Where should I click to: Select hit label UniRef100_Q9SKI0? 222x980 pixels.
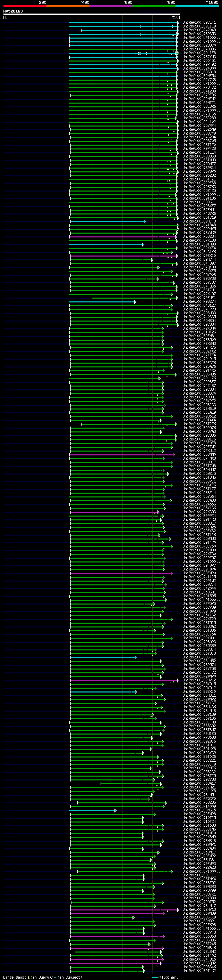[x=199, y=256]
